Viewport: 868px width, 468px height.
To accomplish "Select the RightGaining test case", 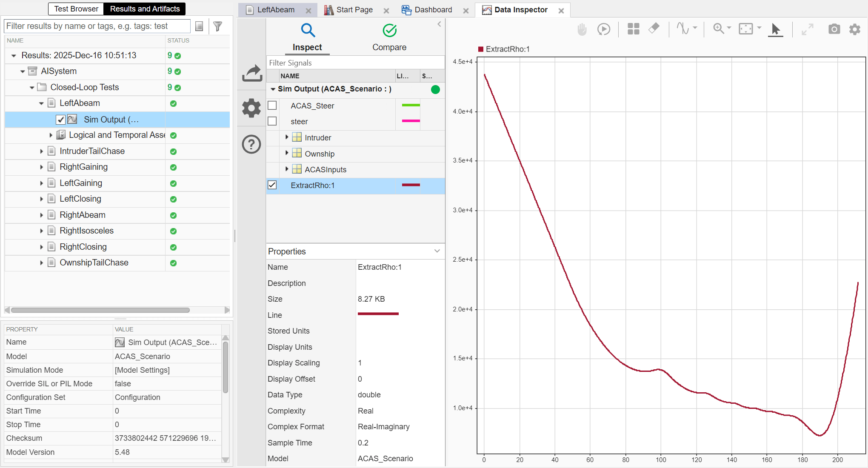I will [83, 167].
